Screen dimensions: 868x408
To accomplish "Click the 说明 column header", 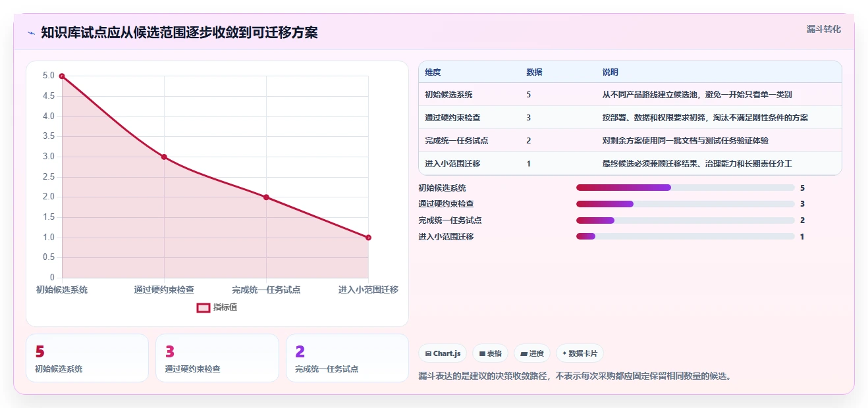I will tap(610, 72).
